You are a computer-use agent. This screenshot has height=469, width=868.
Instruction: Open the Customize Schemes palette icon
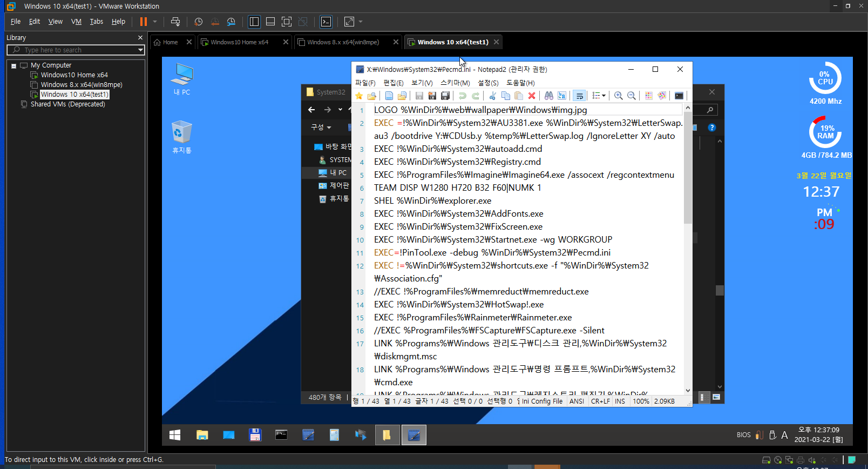click(x=662, y=96)
